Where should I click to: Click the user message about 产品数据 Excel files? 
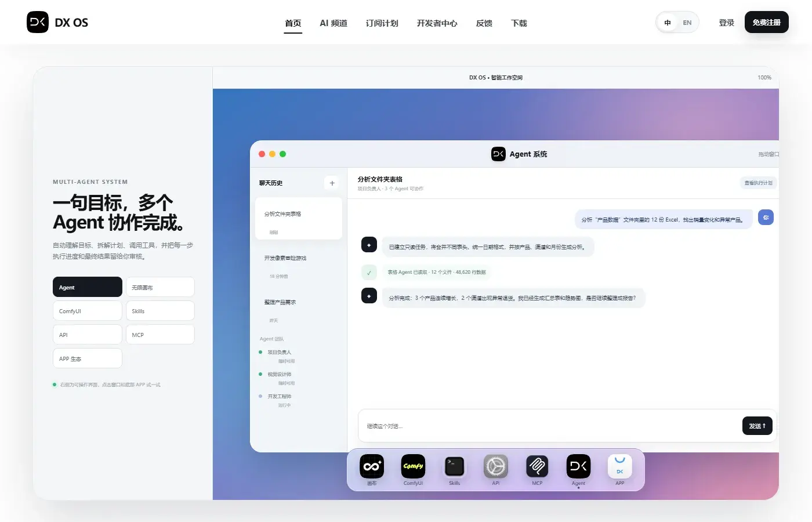coord(664,220)
